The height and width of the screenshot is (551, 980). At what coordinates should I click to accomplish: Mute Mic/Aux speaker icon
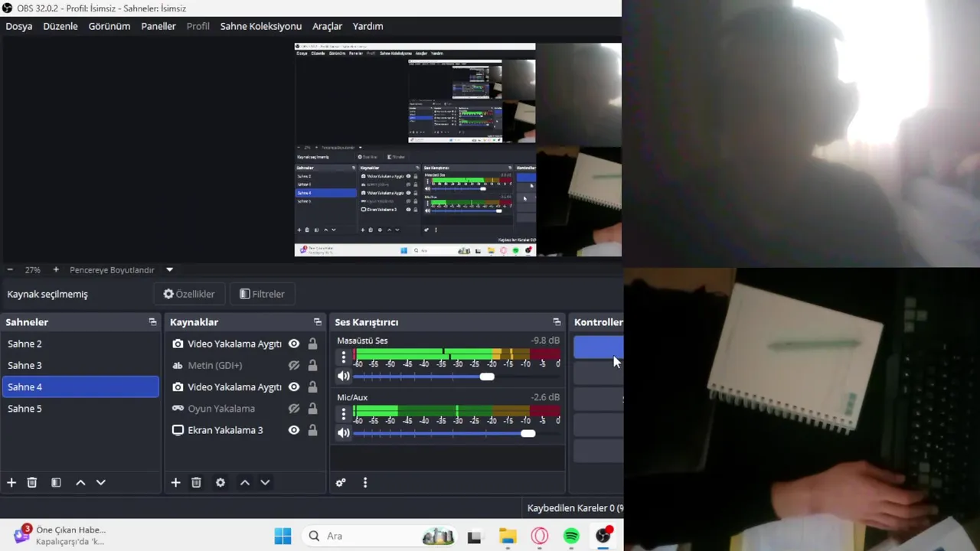click(x=344, y=433)
